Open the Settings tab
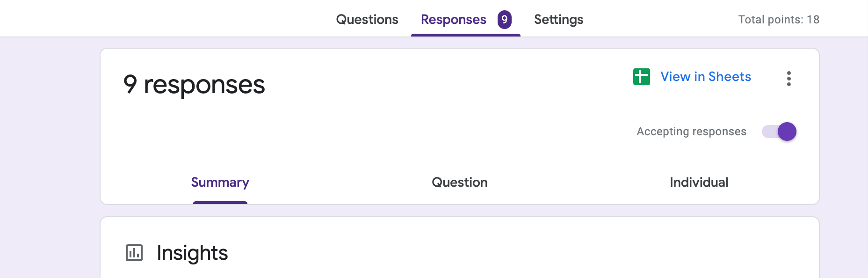The width and height of the screenshot is (868, 278). pos(558,20)
